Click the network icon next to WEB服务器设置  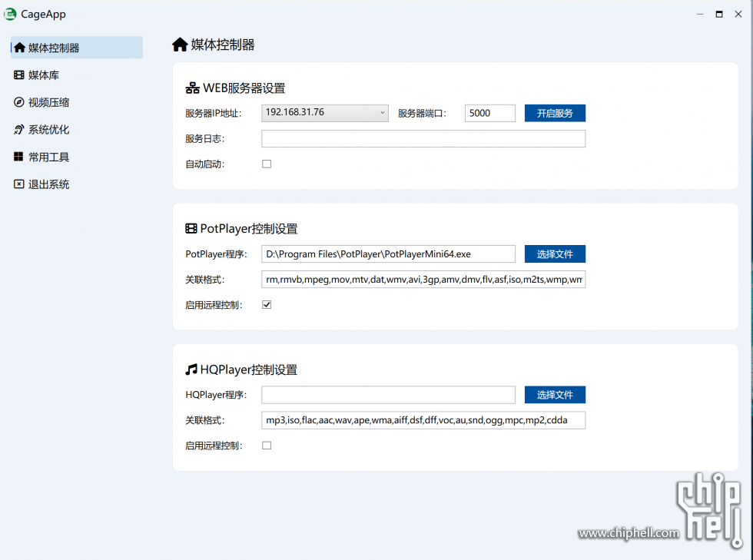coord(192,88)
